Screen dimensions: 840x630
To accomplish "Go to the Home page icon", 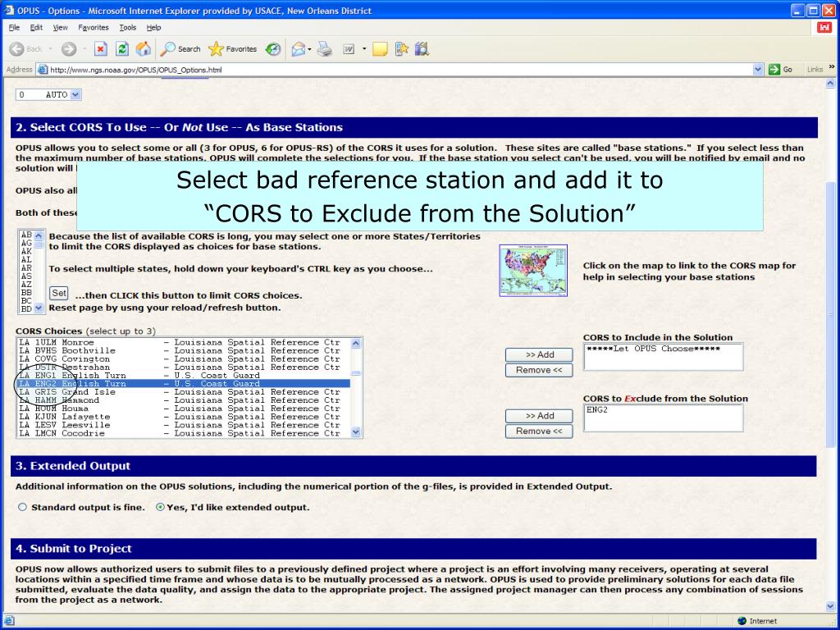I will (143, 49).
